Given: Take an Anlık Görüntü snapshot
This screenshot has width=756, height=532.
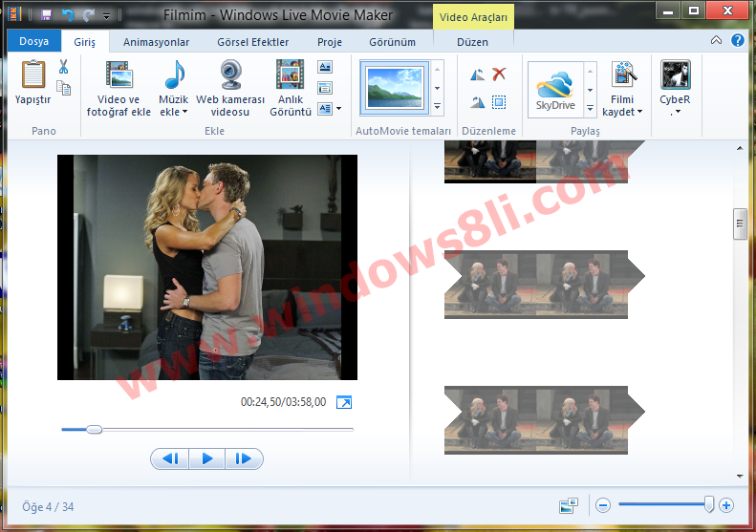Looking at the screenshot, I should tap(291, 89).
